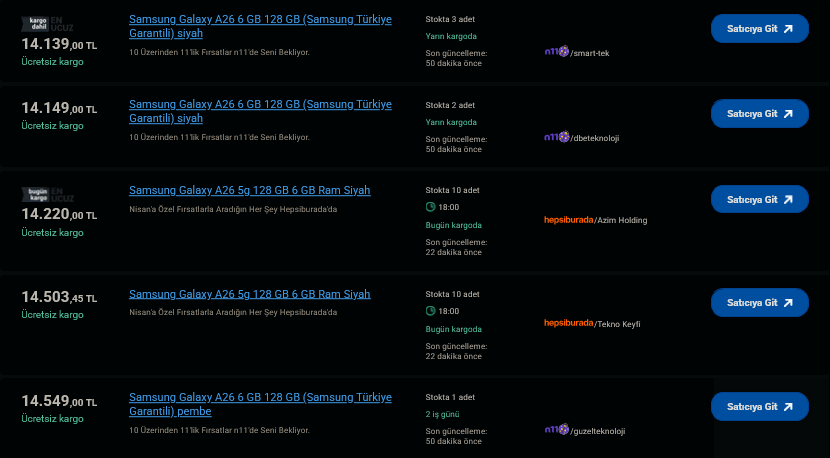Click 'Stokta 1 adet' stock text
Image resolution: width=830 pixels, height=458 pixels.
pyautogui.click(x=450, y=397)
